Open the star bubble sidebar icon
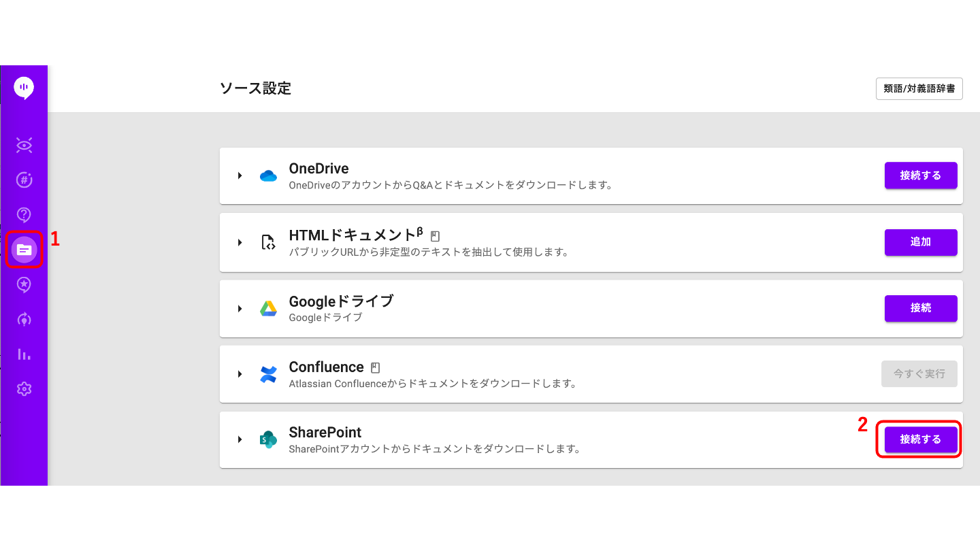Image resolution: width=980 pixels, height=551 pixels. (24, 284)
